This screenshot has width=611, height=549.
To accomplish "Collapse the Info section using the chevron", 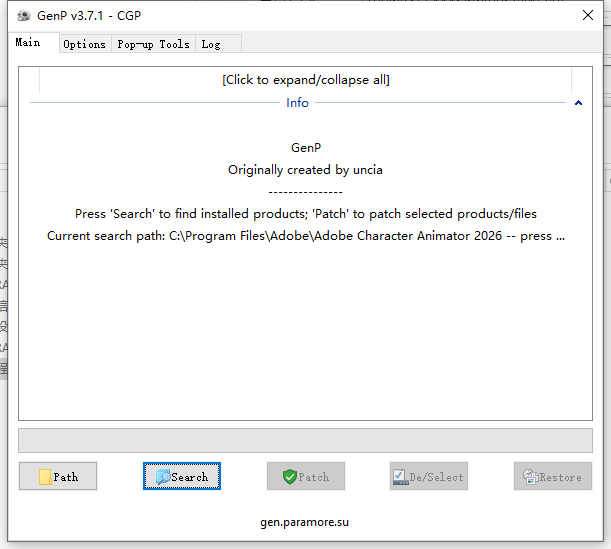I will pyautogui.click(x=578, y=103).
